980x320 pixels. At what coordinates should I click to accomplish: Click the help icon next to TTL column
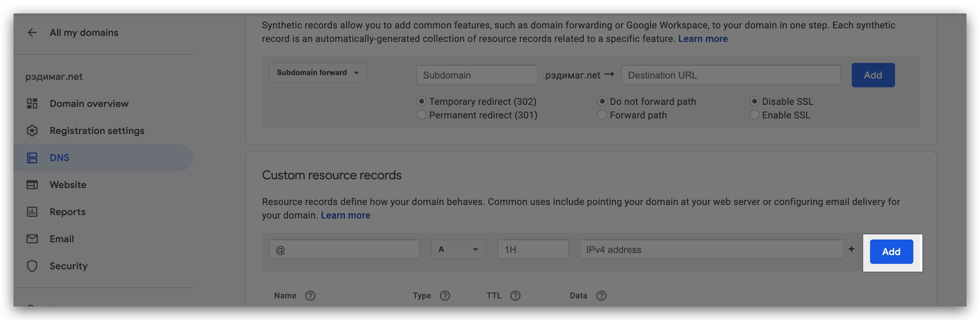pos(515,296)
